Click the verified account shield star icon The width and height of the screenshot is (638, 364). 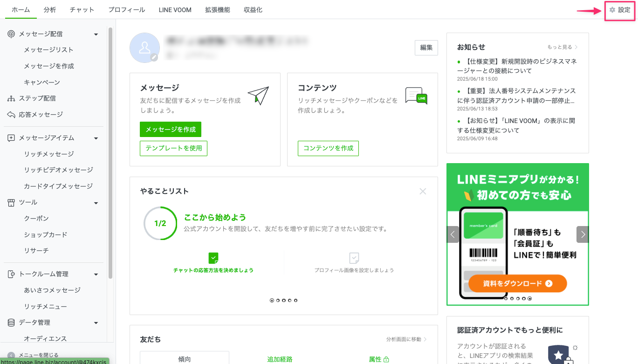pos(558,355)
